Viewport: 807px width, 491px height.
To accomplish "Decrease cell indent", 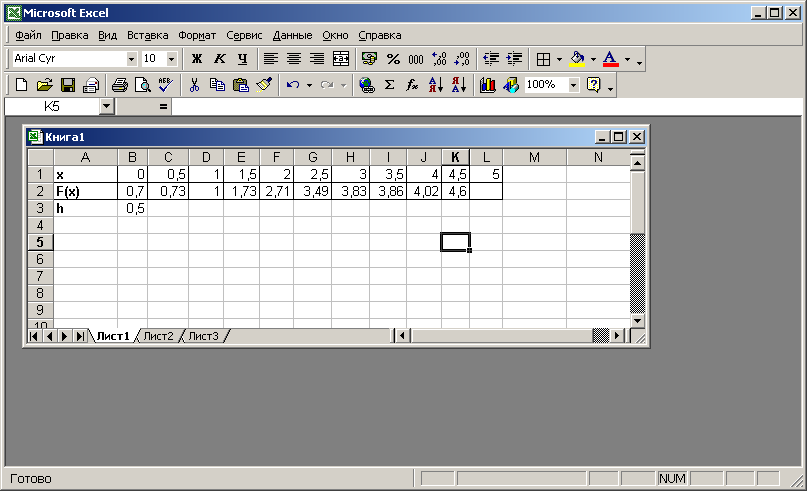I will tap(491, 59).
